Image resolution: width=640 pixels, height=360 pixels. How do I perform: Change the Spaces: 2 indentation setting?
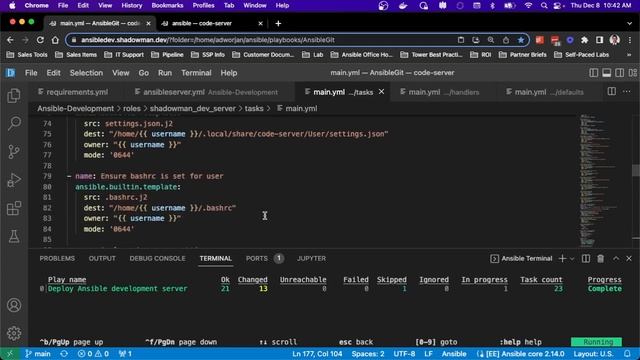click(x=368, y=353)
